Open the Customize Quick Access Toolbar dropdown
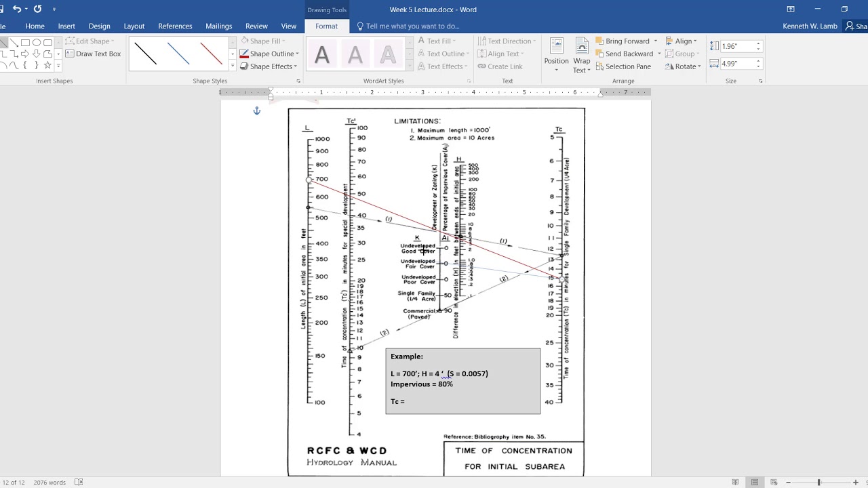The width and height of the screenshot is (868, 488). point(54,9)
